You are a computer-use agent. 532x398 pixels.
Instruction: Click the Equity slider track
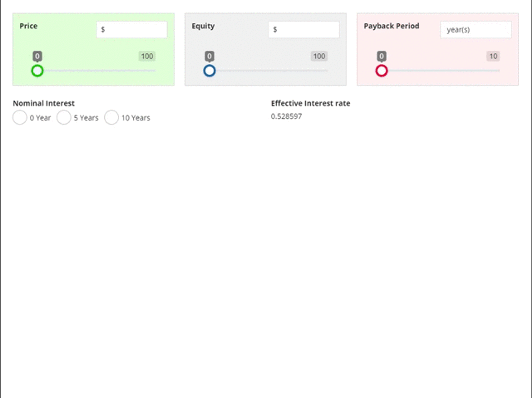(268, 71)
